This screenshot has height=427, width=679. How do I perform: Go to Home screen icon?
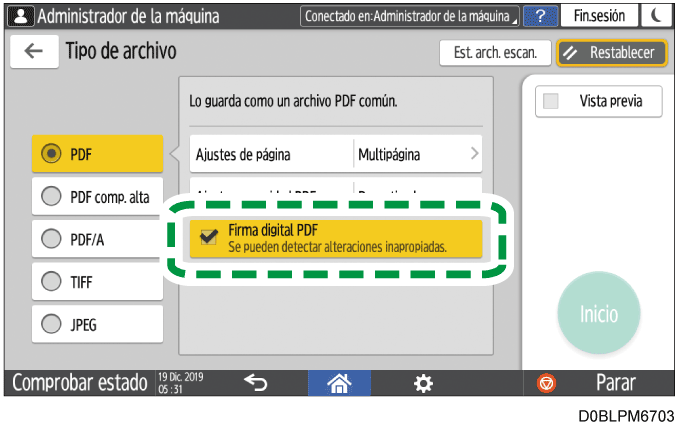(339, 383)
